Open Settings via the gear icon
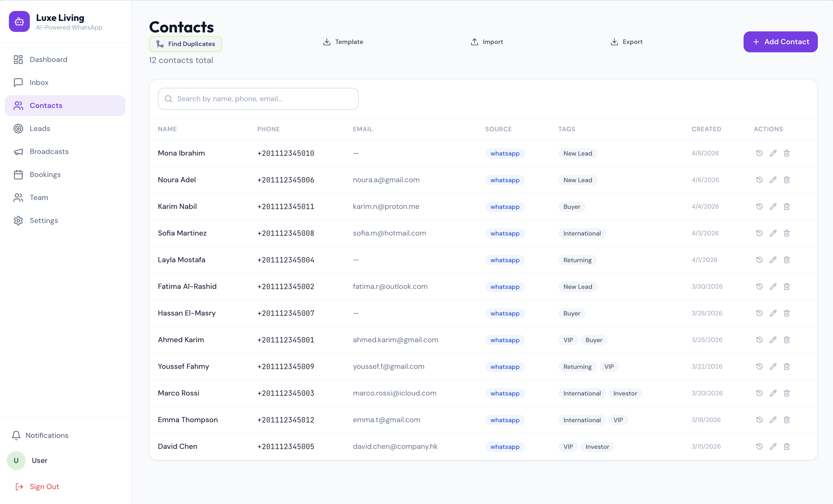 pos(18,220)
